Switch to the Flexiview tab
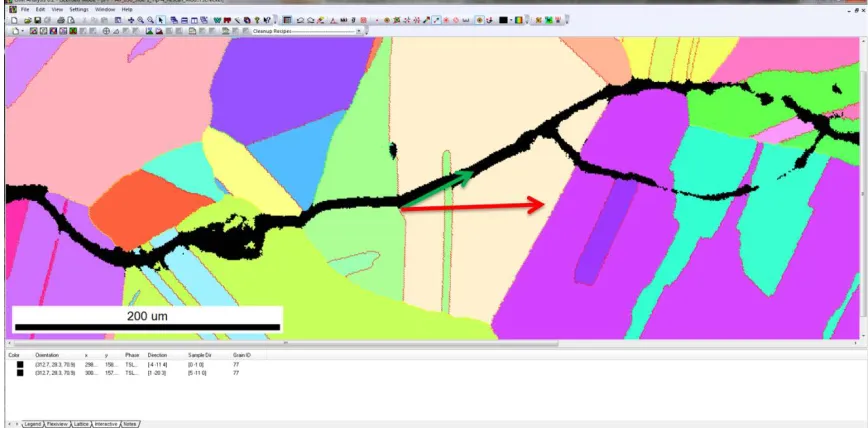 tap(57, 424)
